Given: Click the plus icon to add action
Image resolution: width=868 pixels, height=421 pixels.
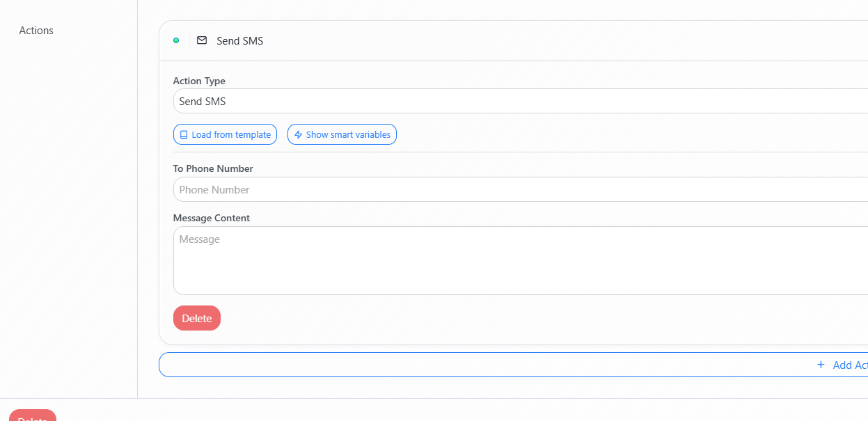Looking at the screenshot, I should 821,365.
